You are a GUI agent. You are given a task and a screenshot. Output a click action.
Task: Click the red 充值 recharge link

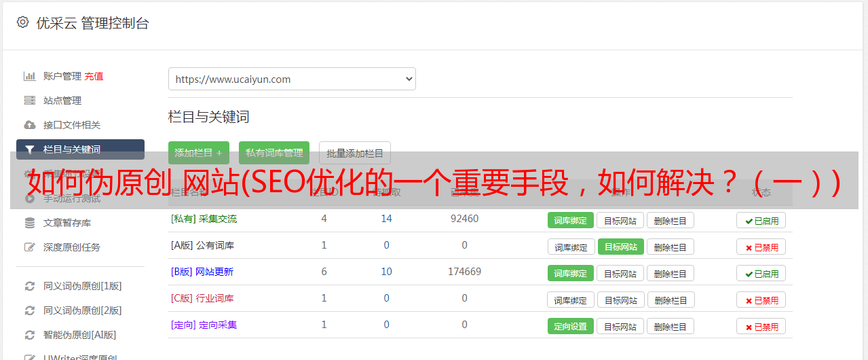pos(94,76)
